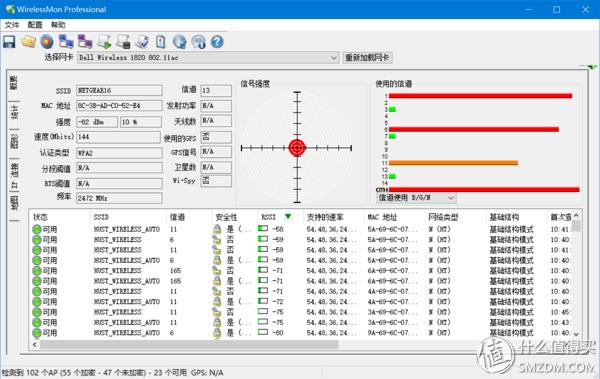
Task: Click the 信道 field showing 13
Action: [x=216, y=90]
